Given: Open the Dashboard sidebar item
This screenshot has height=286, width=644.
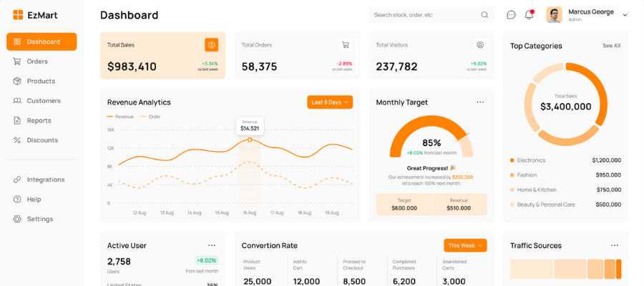Looking at the screenshot, I should coord(42,41).
